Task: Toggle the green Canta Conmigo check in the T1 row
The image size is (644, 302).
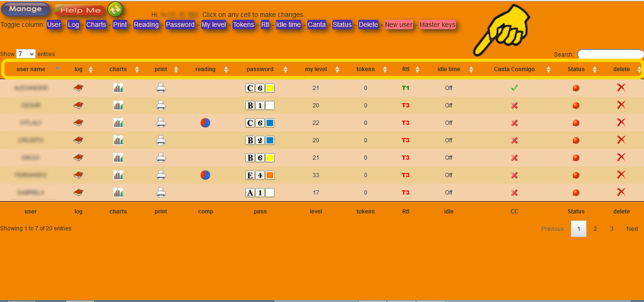Action: 514,88
